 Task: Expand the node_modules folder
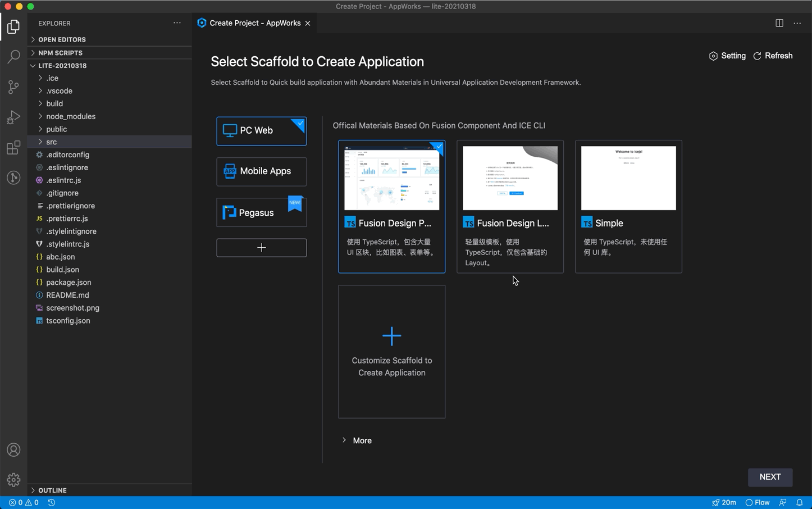pos(110,116)
